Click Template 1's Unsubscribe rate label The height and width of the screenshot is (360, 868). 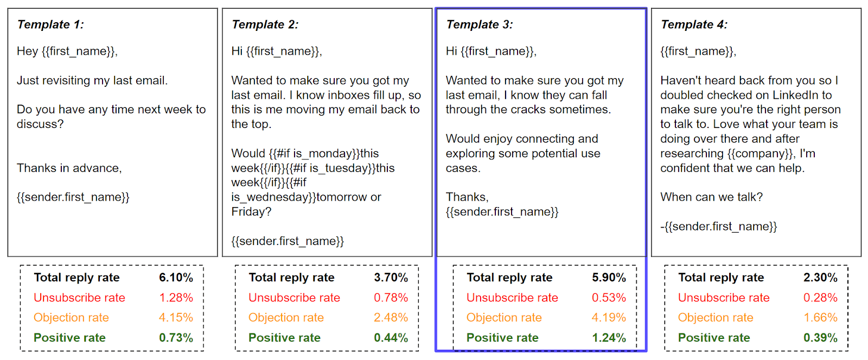click(x=79, y=298)
